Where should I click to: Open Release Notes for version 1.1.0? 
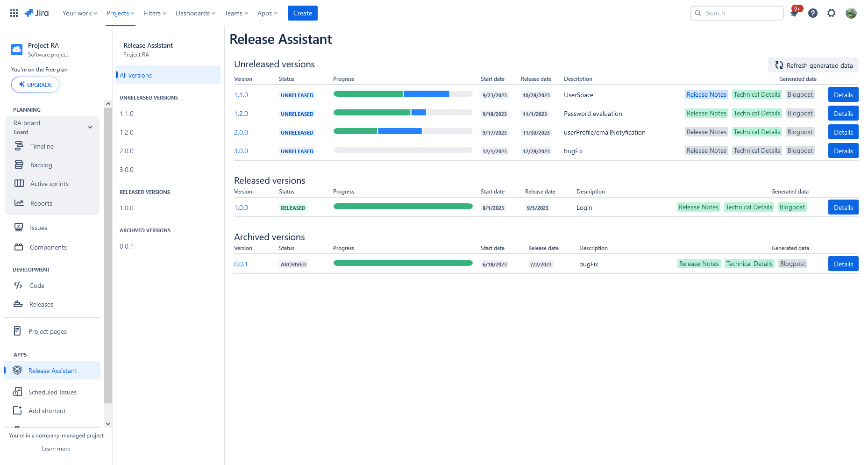click(706, 94)
